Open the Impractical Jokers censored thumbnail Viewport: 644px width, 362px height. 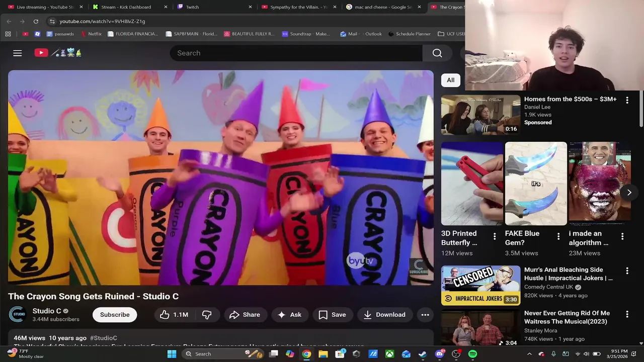point(480,285)
